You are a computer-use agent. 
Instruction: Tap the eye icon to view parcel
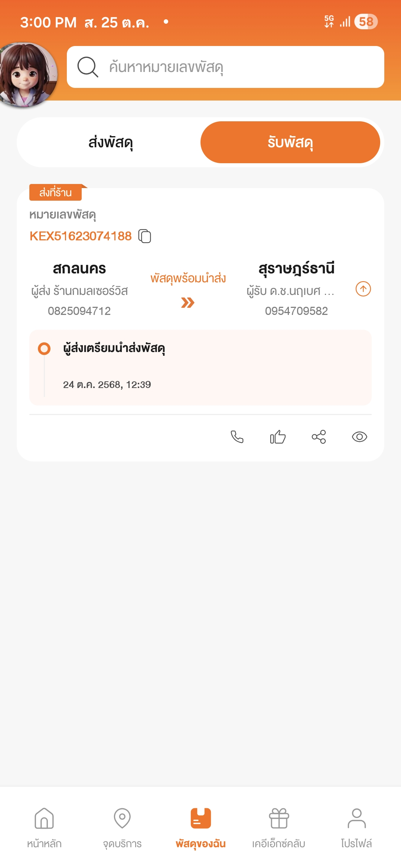point(359,437)
